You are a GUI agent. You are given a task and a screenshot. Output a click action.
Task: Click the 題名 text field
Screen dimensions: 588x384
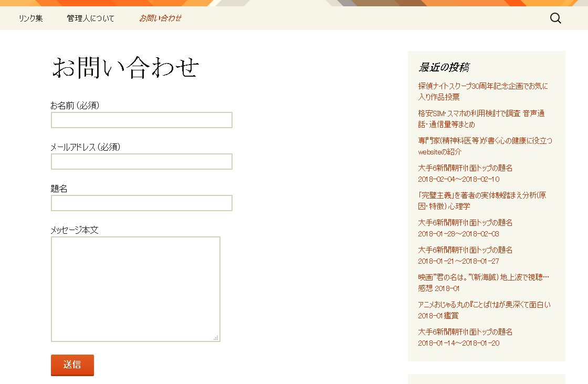pos(141,203)
